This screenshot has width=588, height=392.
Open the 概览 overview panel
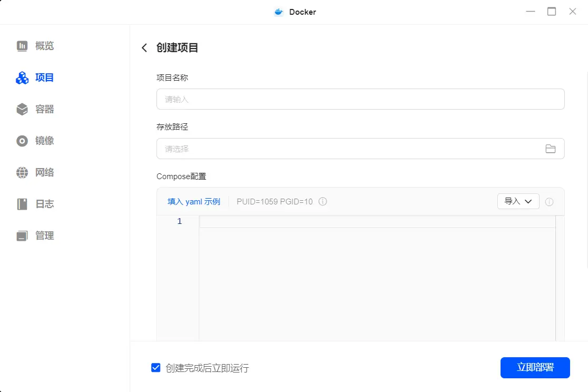34,46
